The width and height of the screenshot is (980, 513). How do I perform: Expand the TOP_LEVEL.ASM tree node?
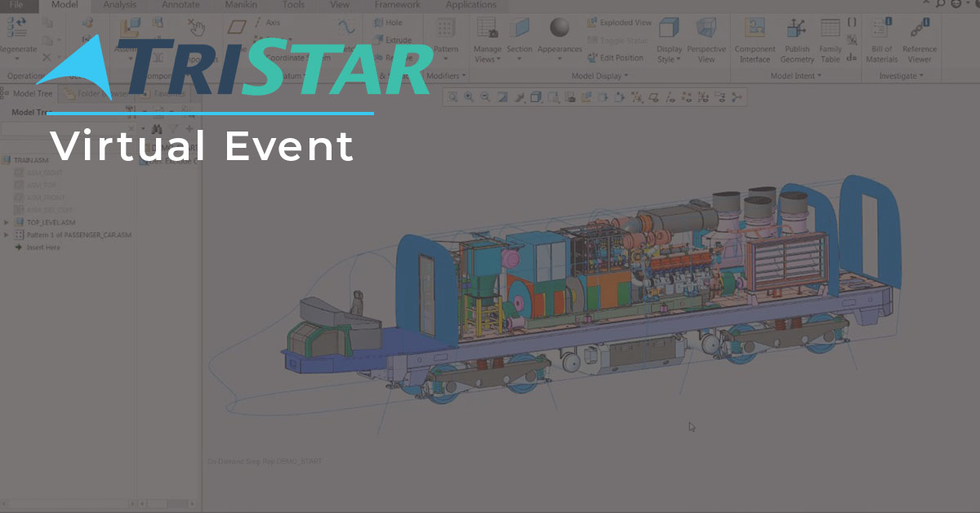pyautogui.click(x=7, y=222)
